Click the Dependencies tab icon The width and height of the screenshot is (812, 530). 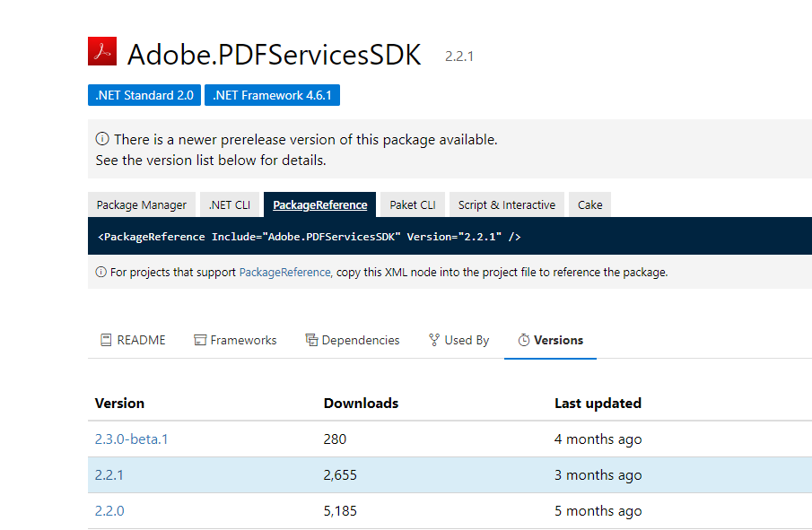[311, 340]
